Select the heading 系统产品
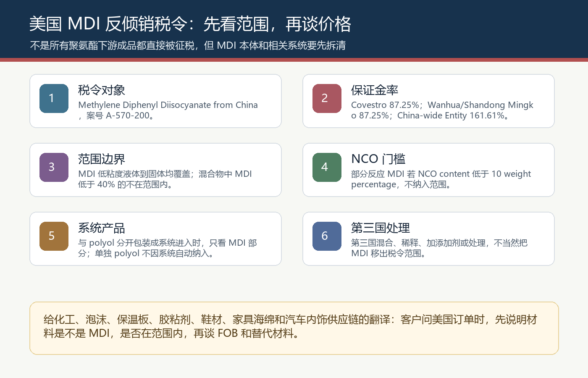Image resolution: width=588 pixels, height=378 pixels. pos(102,228)
